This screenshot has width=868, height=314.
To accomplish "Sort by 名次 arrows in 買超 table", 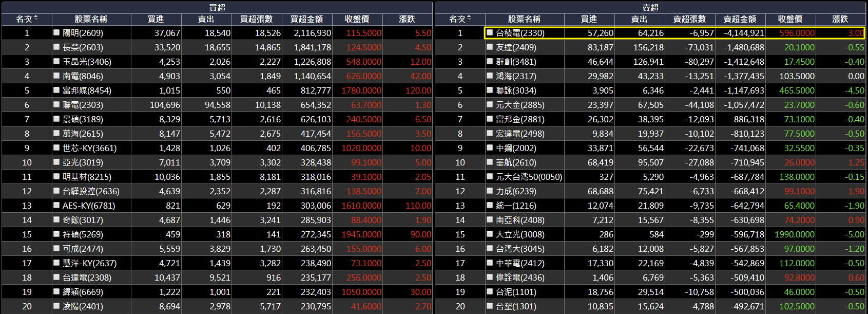I will click(x=36, y=19).
